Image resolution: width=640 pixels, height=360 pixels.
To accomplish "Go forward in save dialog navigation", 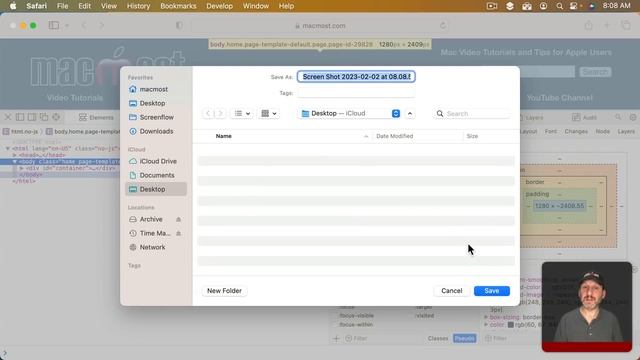I will click(x=220, y=113).
